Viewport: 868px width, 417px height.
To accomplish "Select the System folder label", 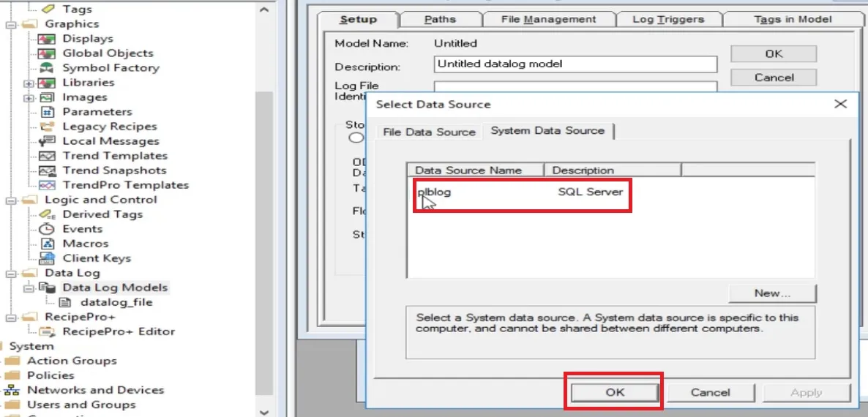I will (x=31, y=346).
